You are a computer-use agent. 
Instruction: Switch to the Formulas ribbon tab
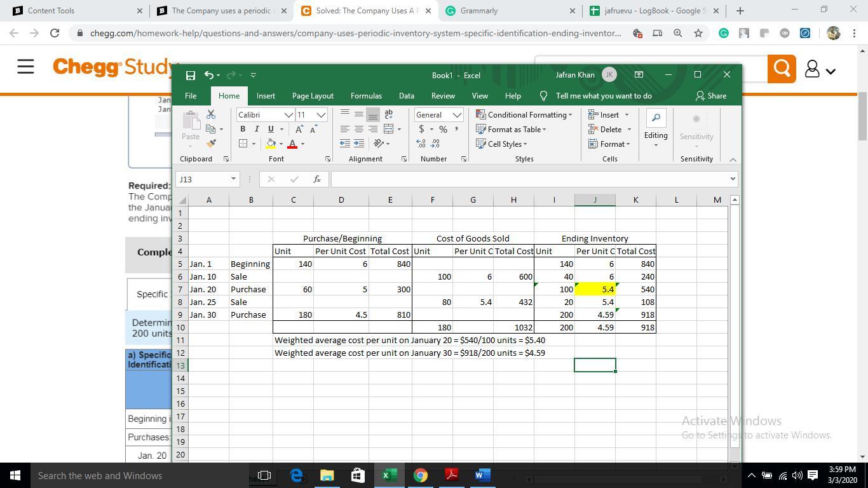pyautogui.click(x=366, y=96)
